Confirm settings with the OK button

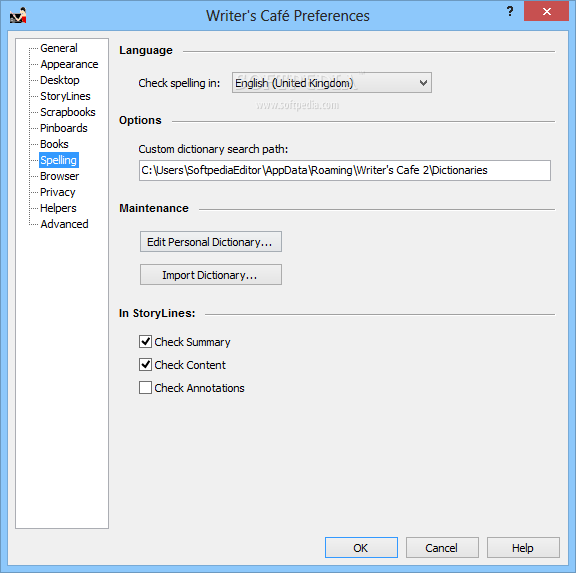pyautogui.click(x=361, y=548)
